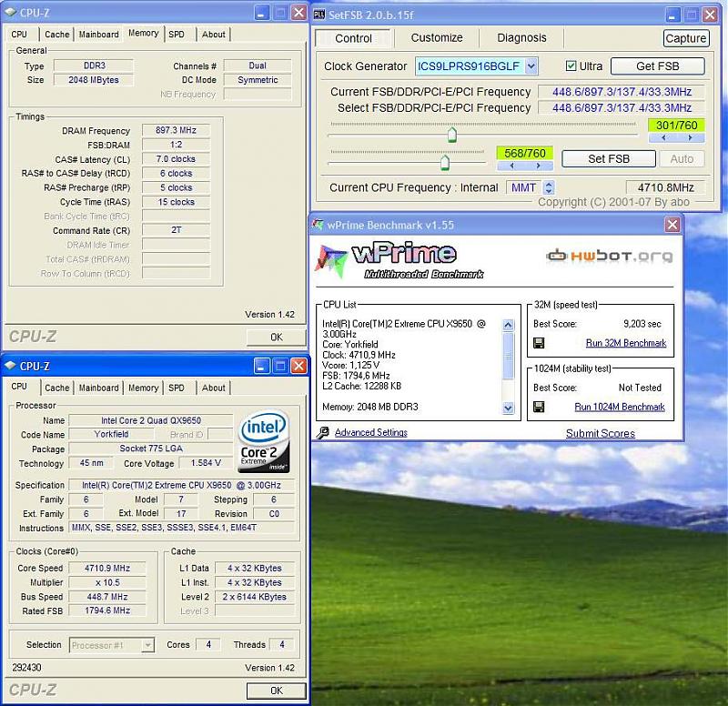Screen dimensions: 728x706
Task: Click the Set FSB button
Action: pyautogui.click(x=608, y=158)
